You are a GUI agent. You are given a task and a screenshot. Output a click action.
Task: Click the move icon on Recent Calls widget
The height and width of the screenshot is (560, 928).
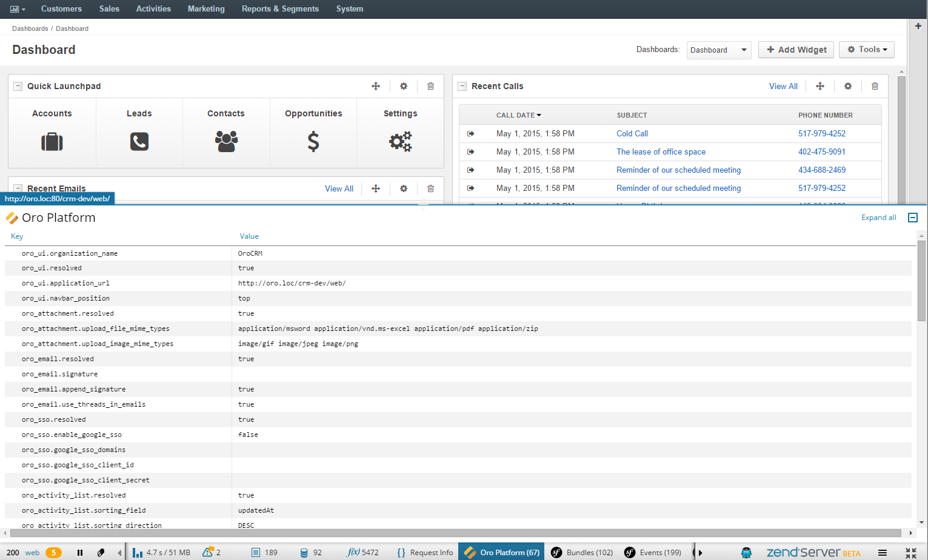(x=820, y=86)
